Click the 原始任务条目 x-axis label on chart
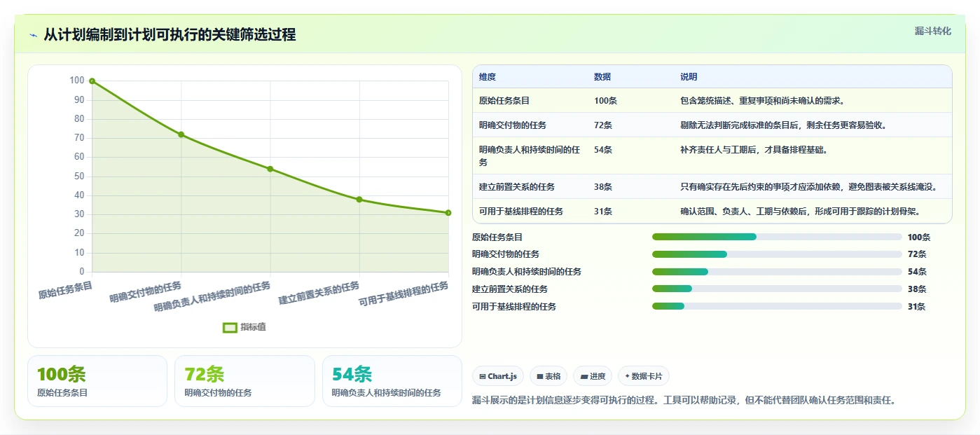This screenshot has width=980, height=435. (x=65, y=291)
